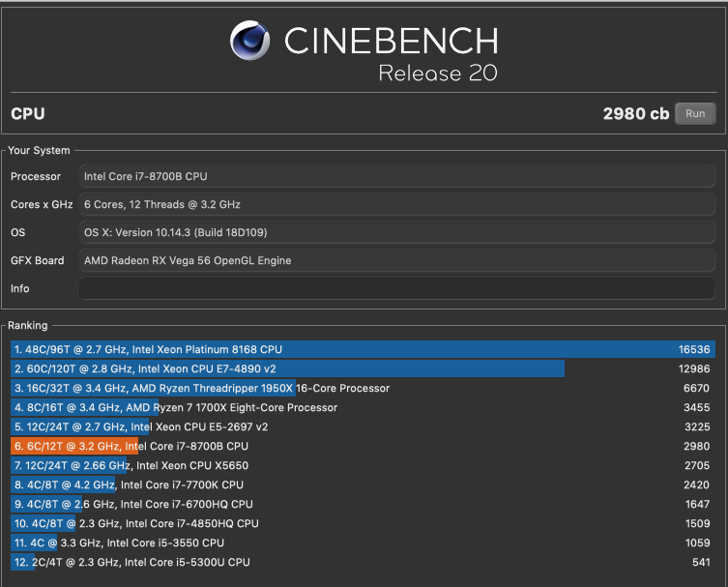
Task: Select ranking row 8 Core i7-7700K
Action: [x=364, y=484]
